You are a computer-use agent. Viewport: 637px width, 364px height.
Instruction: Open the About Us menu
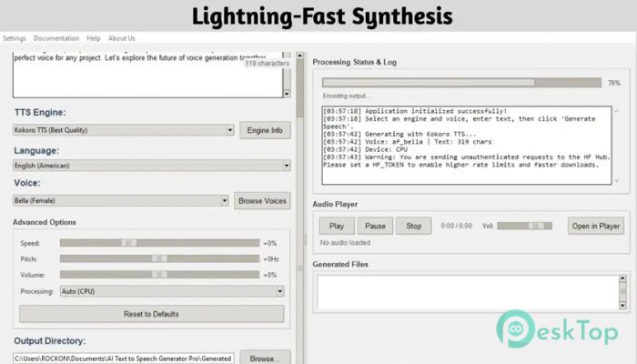(121, 38)
